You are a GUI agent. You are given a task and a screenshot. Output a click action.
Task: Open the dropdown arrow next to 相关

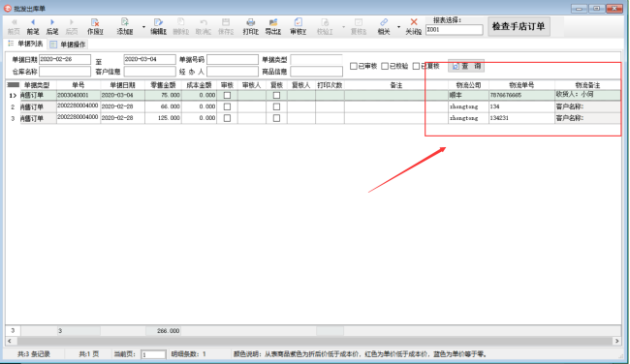398,27
